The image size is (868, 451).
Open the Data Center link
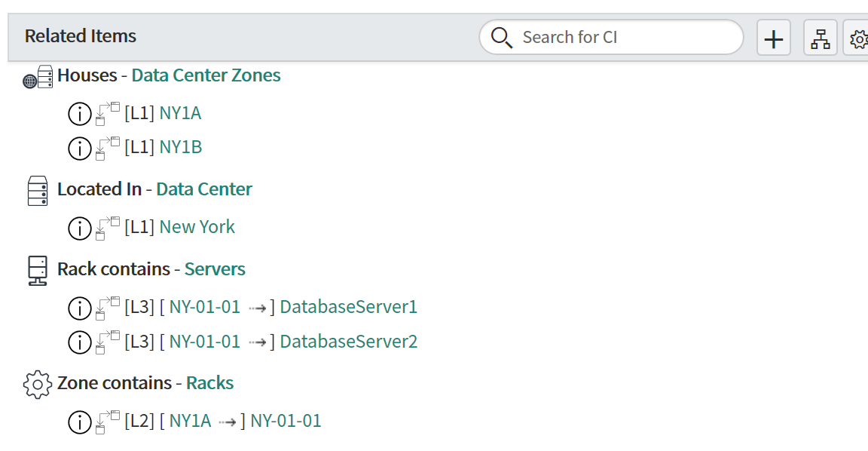pos(203,189)
